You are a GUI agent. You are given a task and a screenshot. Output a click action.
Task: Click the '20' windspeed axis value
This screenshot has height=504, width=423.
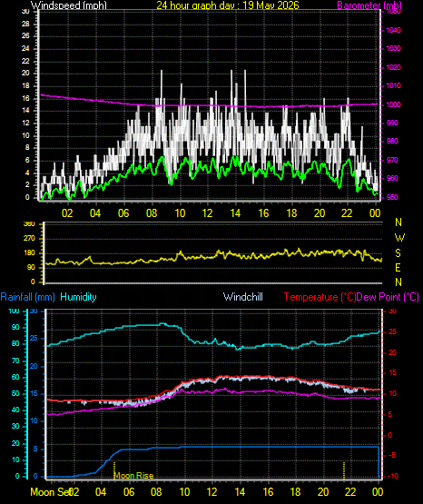pyautogui.click(x=25, y=73)
